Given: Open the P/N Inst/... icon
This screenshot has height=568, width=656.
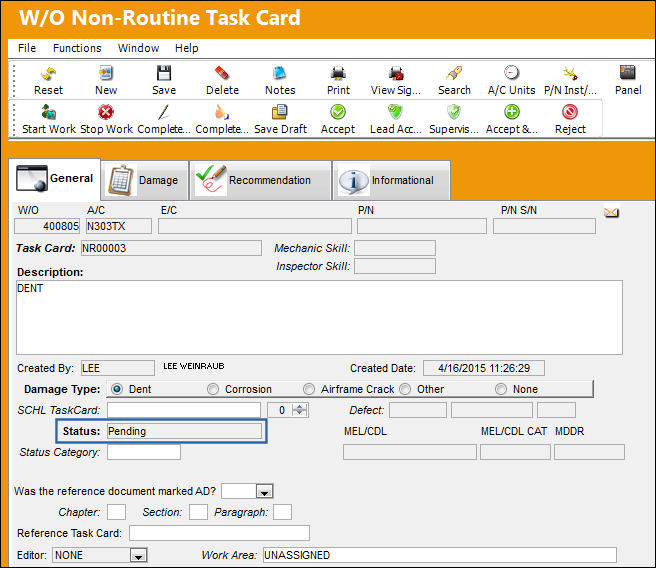Looking at the screenshot, I should coord(570,74).
